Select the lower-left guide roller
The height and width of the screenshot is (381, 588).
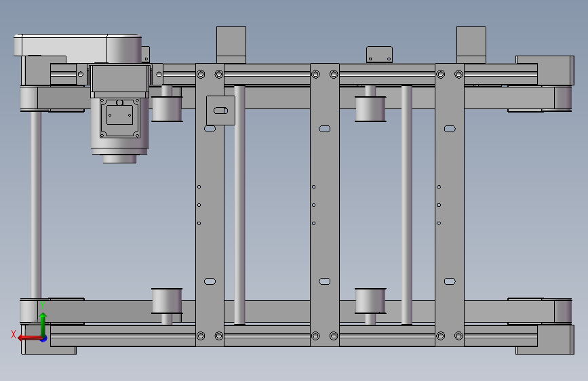pyautogui.click(x=167, y=301)
